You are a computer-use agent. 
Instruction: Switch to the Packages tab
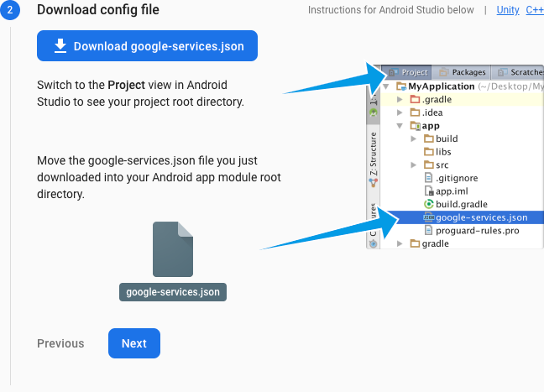[x=462, y=73]
